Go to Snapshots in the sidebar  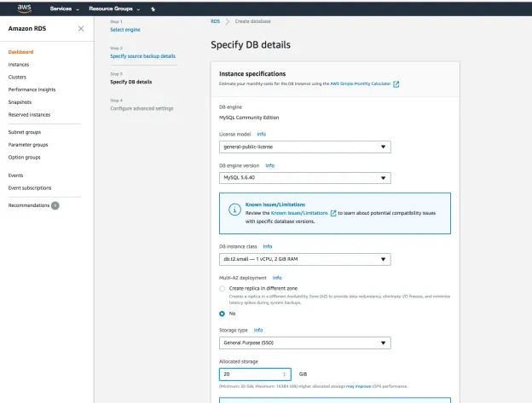pyautogui.click(x=20, y=102)
